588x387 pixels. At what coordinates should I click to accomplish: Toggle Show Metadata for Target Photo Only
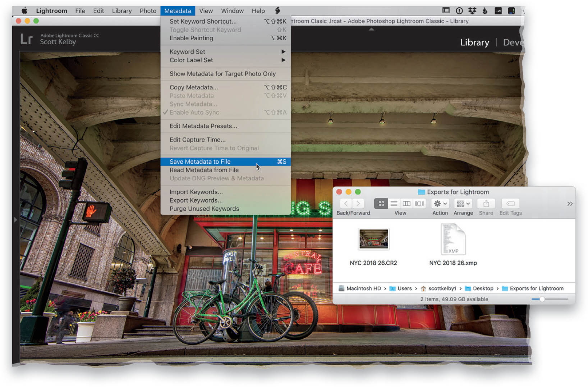226,74
